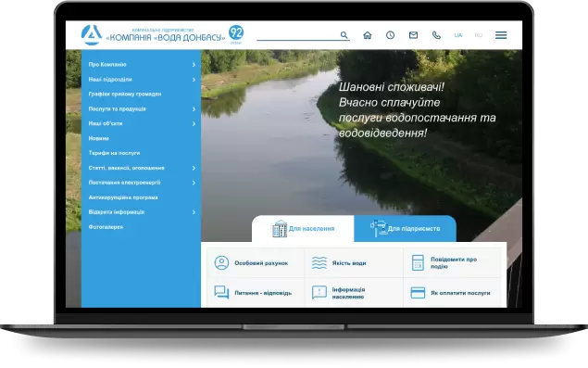Image resolution: width=588 pixels, height=368 pixels.
Task: Click the building icon on Для населення tab
Action: (x=280, y=228)
